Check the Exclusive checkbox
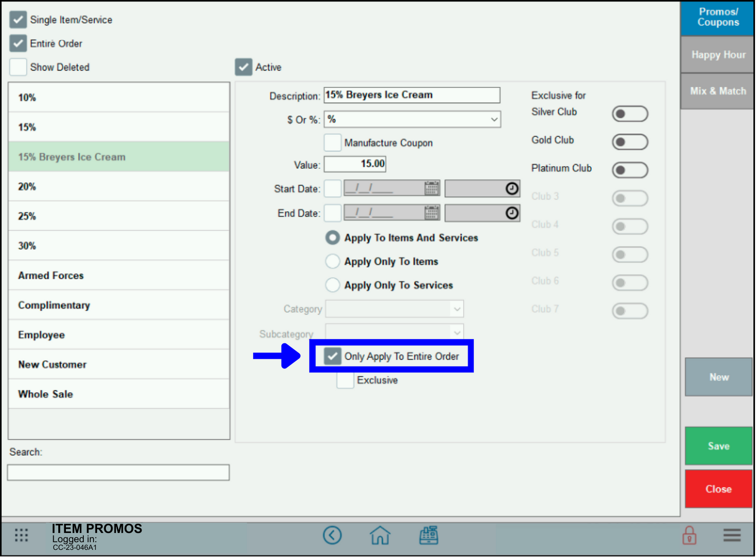The image size is (756, 558). click(345, 380)
